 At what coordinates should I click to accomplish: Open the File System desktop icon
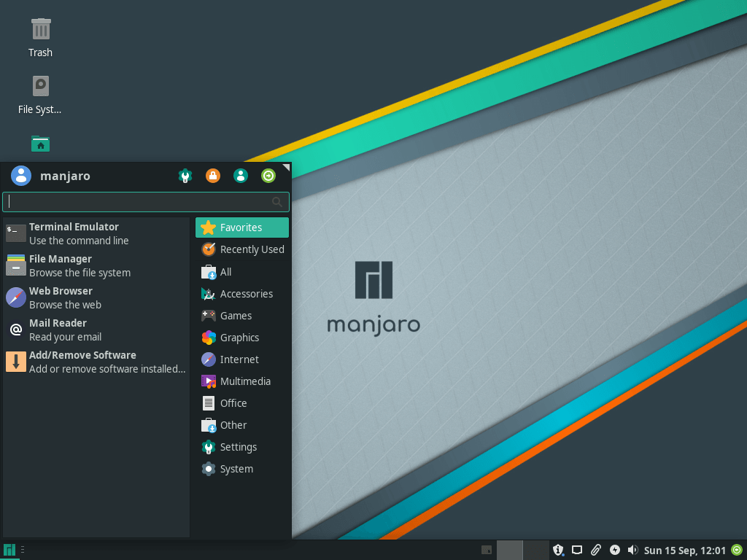coord(40,96)
